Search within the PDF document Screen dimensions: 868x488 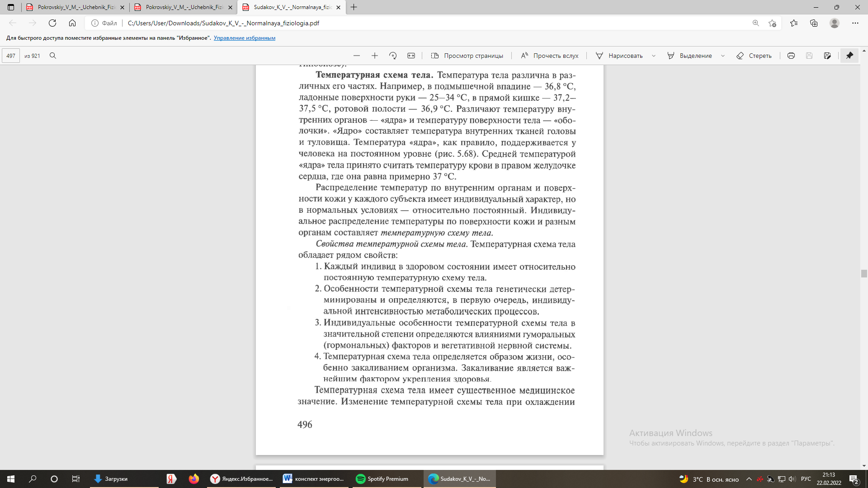pyautogui.click(x=53, y=56)
